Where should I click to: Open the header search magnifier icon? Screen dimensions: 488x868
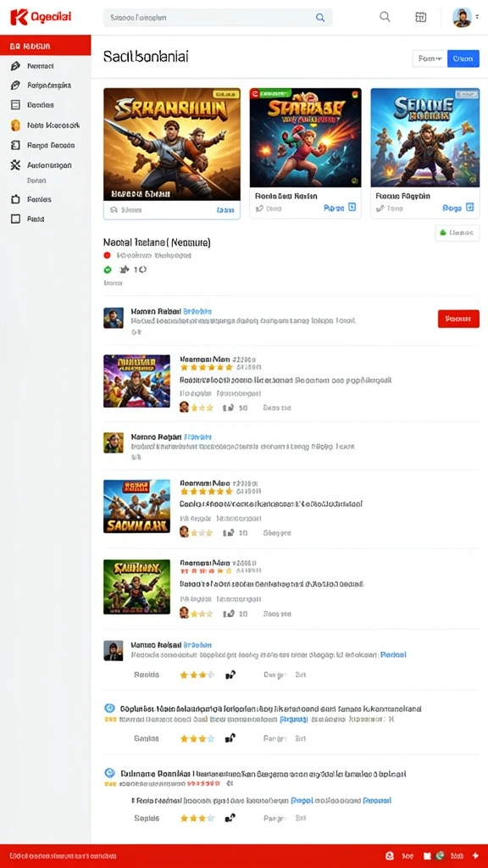[385, 17]
